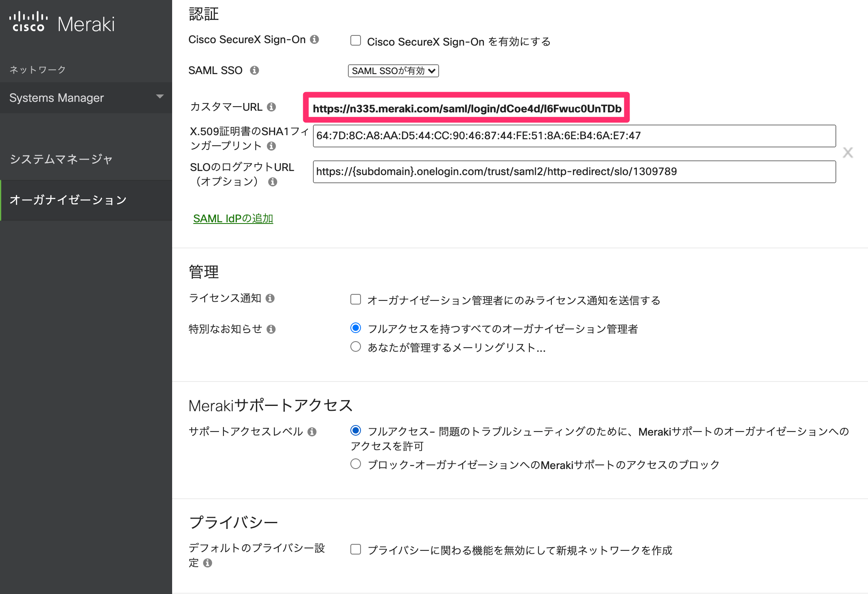Enable Cisco SecureX Sign-On checkbox
The height and width of the screenshot is (594, 868).
point(356,40)
